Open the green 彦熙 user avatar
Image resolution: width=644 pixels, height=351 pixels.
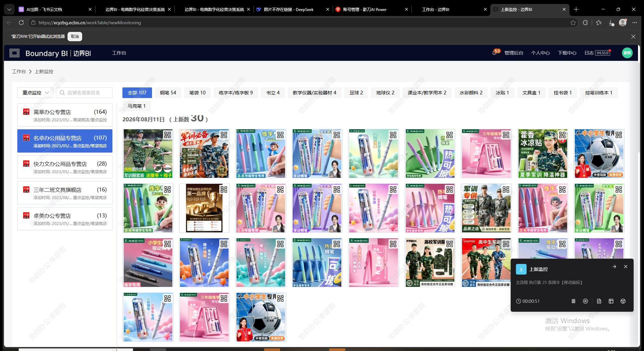pyautogui.click(x=627, y=53)
